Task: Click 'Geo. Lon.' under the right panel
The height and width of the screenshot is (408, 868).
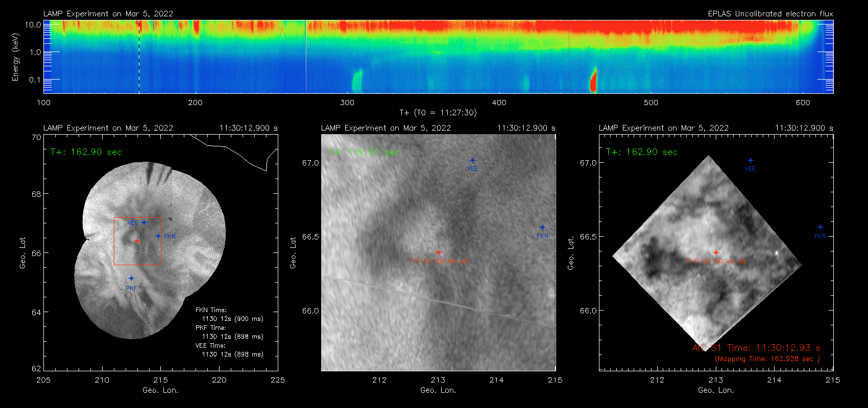Action: click(716, 390)
